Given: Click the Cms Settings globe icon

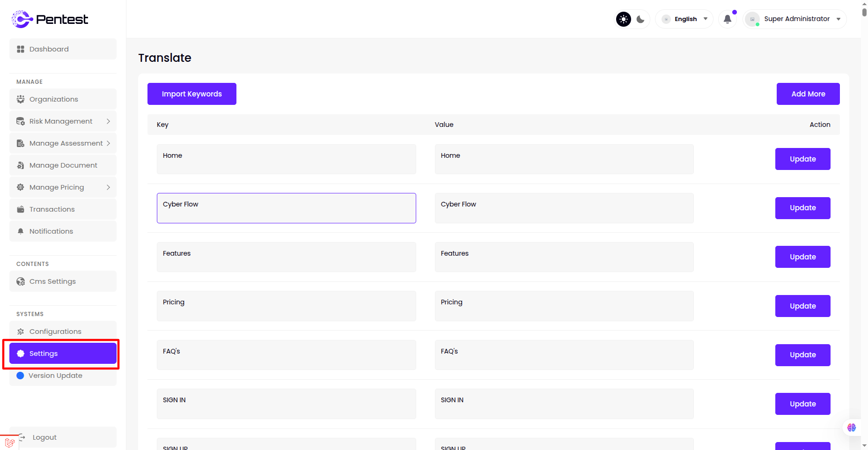Looking at the screenshot, I should coord(21,281).
